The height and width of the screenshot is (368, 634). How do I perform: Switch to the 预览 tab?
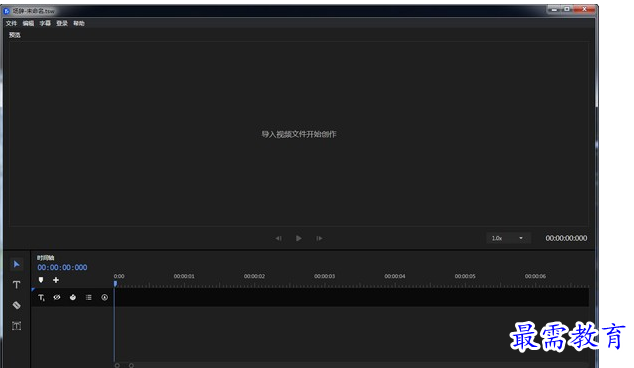click(15, 35)
